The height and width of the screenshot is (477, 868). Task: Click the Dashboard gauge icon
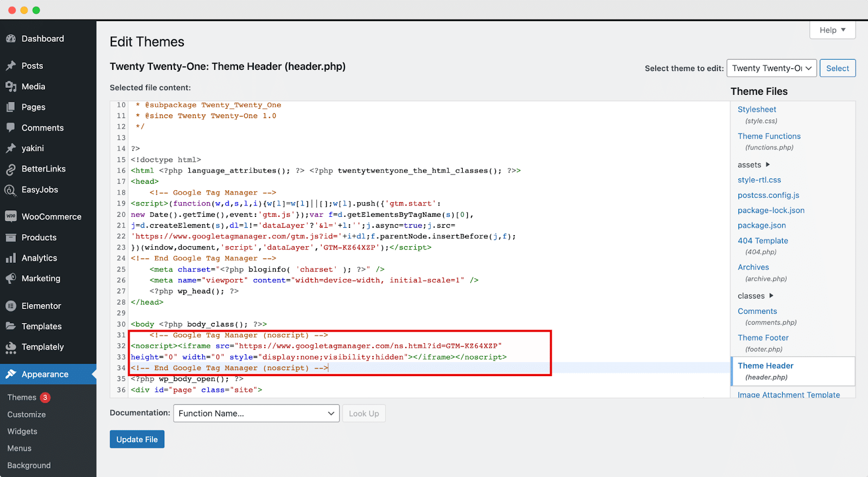pyautogui.click(x=11, y=38)
